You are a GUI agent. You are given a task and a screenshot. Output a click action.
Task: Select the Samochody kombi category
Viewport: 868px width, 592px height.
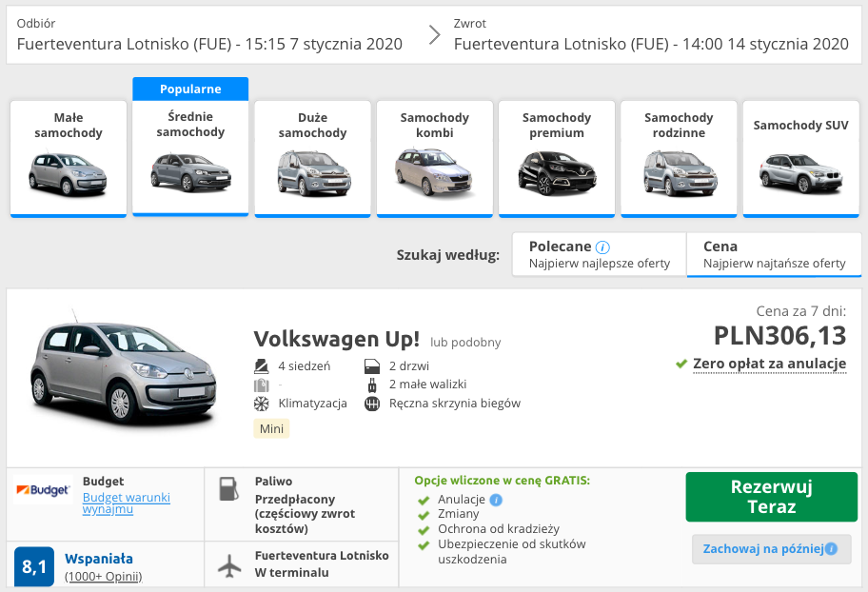pyautogui.click(x=435, y=159)
